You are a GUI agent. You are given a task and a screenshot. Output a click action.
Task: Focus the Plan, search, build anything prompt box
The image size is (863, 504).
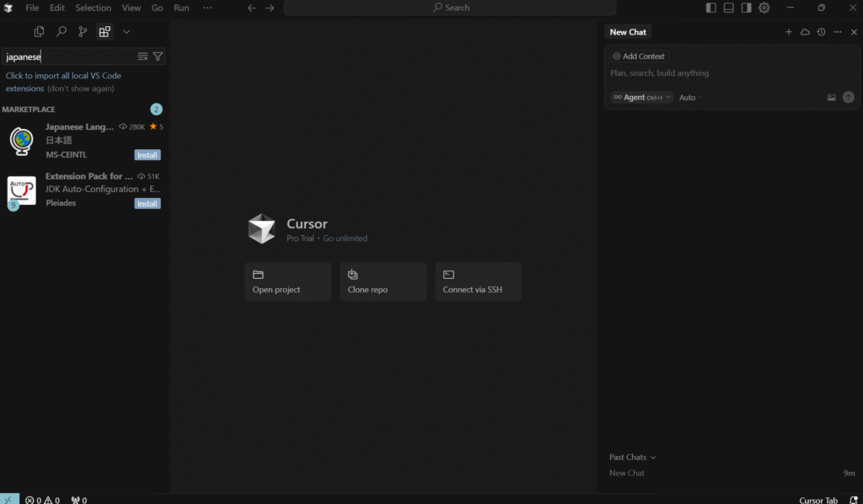(x=732, y=73)
